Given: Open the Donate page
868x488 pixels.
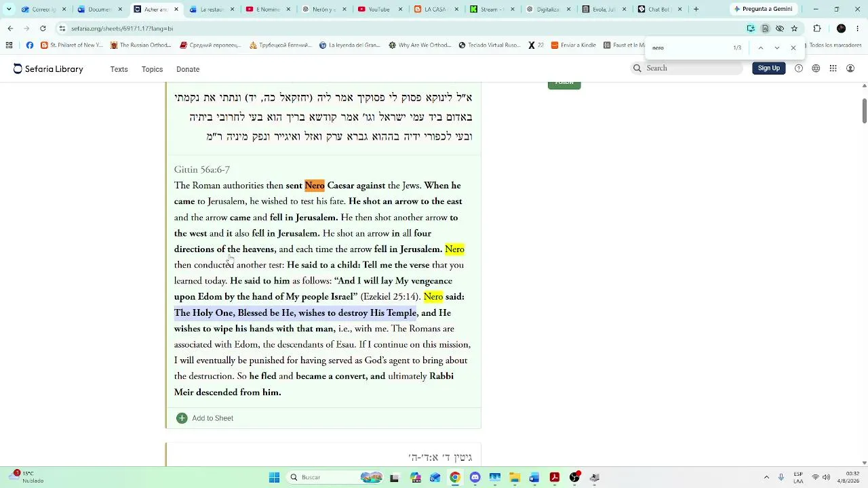Looking at the screenshot, I should (188, 69).
